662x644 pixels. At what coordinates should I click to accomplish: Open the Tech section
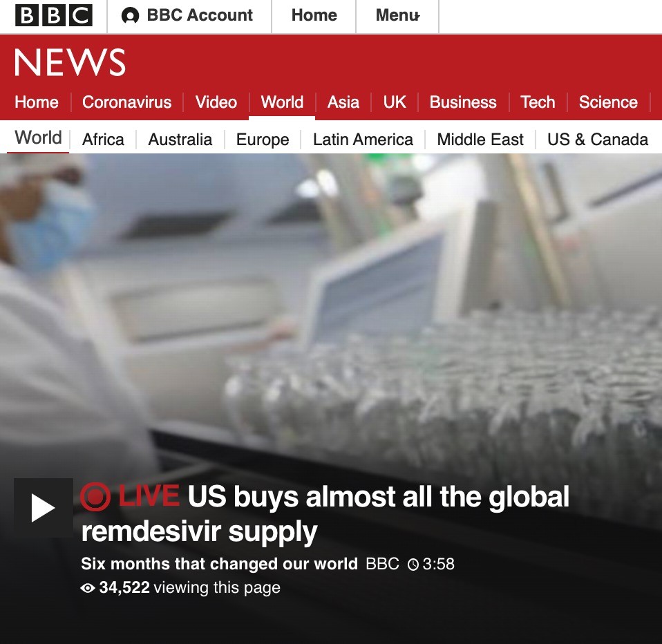point(538,102)
